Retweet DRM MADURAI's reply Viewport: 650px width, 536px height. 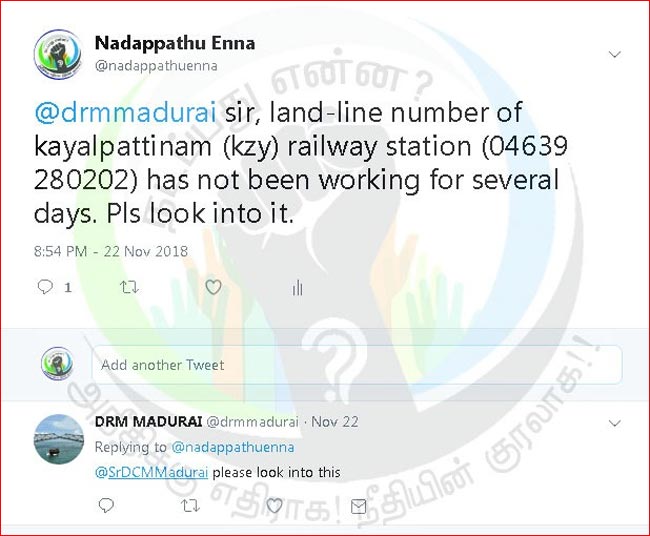click(x=191, y=506)
